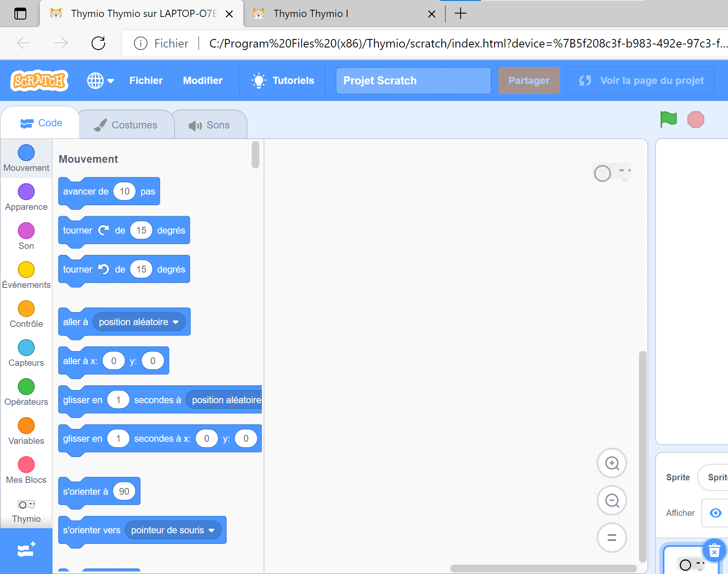Screen dimensions: 728x574
Task: Click the Projet Scratch title field
Action: pyautogui.click(x=414, y=81)
